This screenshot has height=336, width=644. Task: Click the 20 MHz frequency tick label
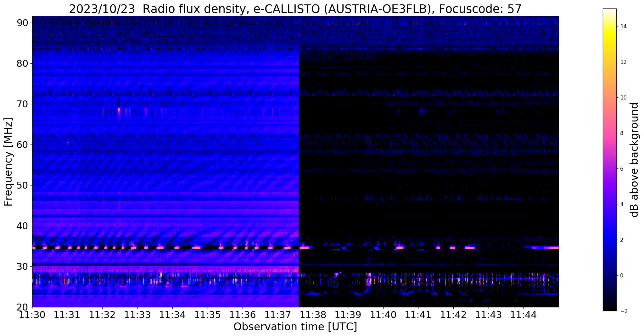tap(22, 307)
